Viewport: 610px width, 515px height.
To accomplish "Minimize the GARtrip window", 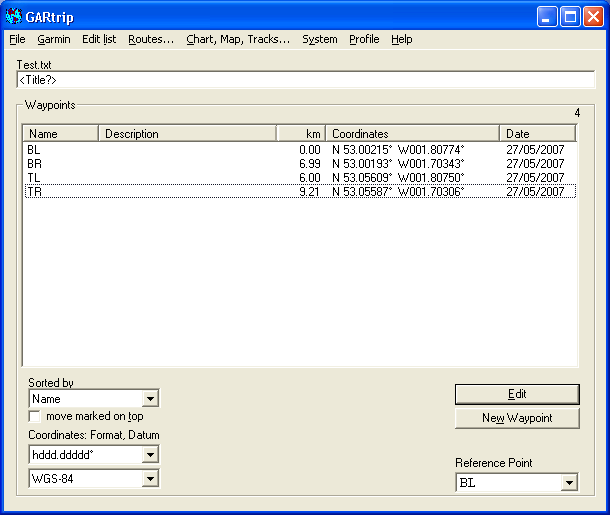I will [x=547, y=17].
